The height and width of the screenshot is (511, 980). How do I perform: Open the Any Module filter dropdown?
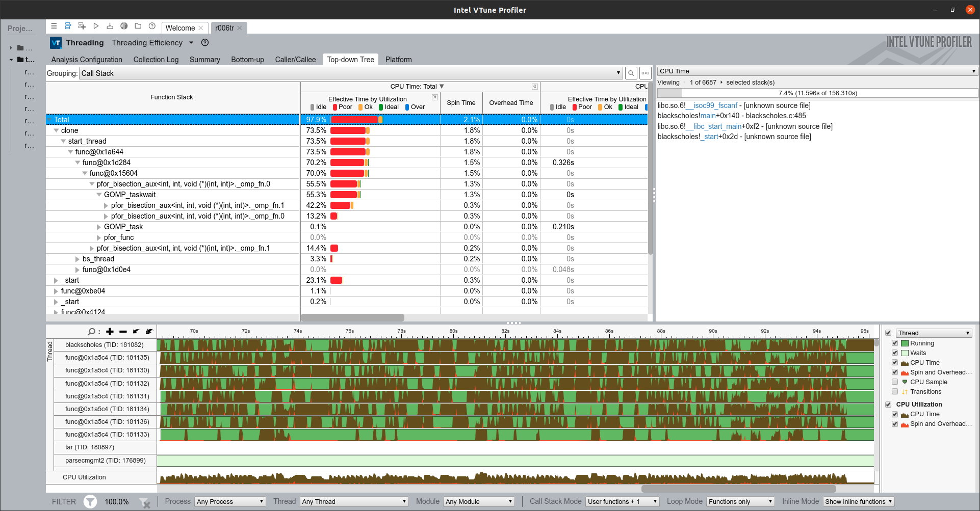coord(479,502)
